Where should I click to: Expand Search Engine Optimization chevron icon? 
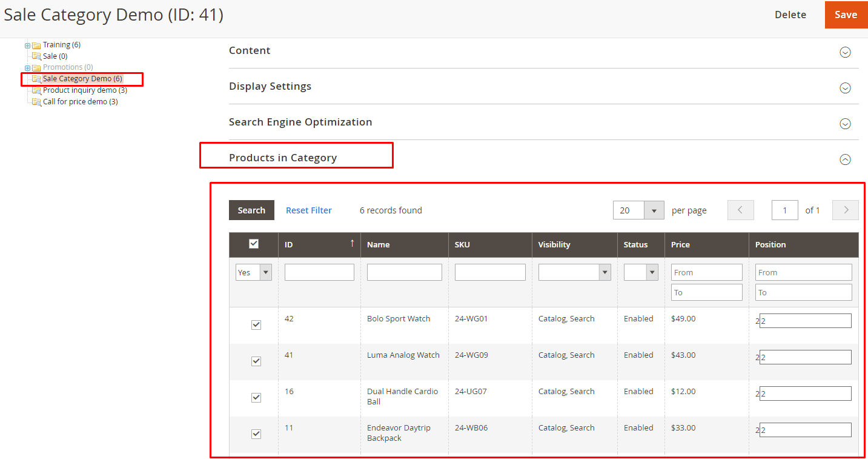coord(845,124)
